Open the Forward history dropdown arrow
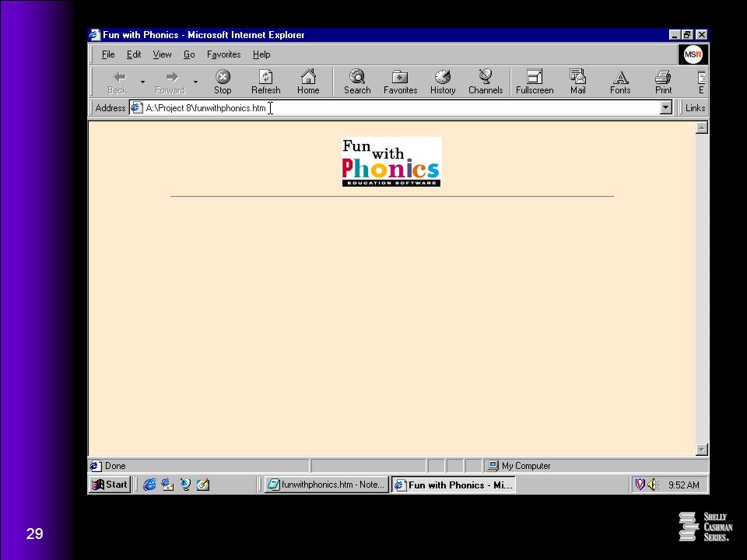This screenshot has width=747, height=560. pos(195,82)
